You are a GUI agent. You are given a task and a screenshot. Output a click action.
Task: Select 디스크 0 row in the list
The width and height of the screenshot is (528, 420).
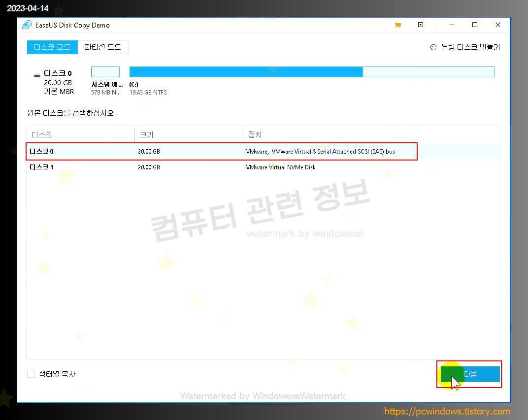[x=263, y=152]
